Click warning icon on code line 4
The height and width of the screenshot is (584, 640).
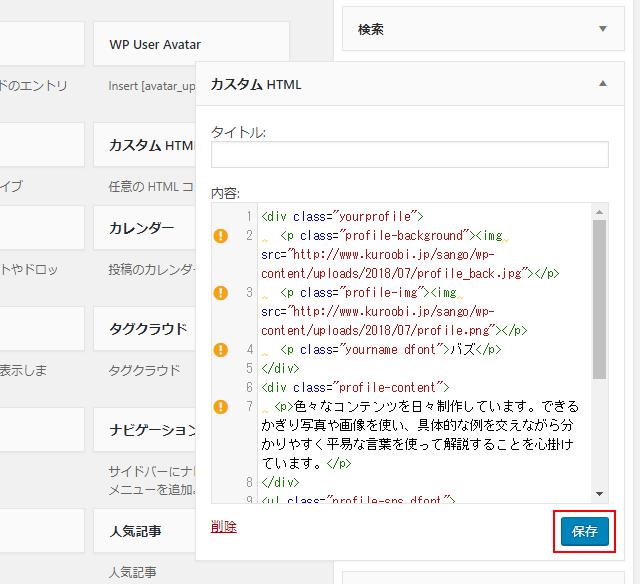pos(220,350)
